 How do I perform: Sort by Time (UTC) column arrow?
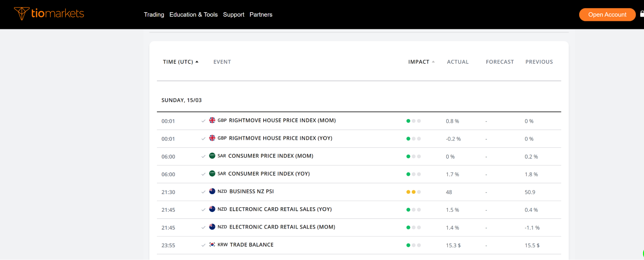pos(197,62)
